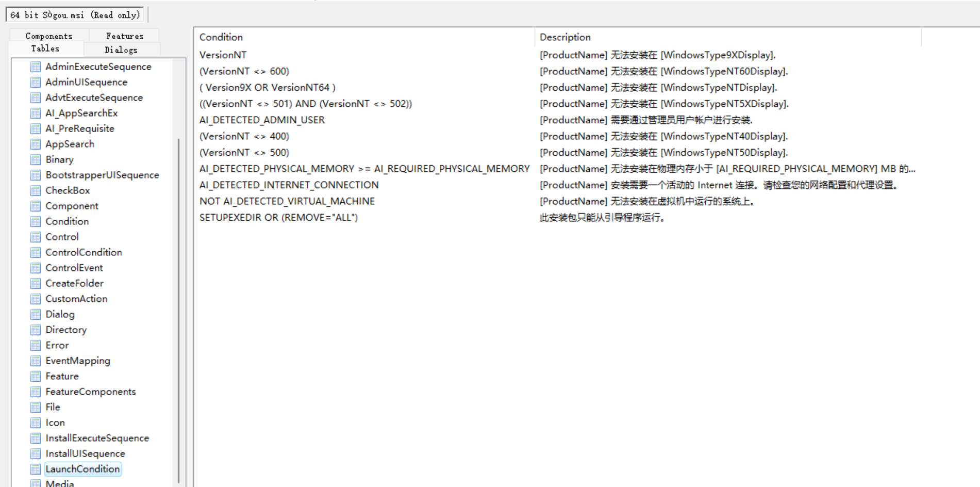Click the tables list vertical scrollbar

178,310
